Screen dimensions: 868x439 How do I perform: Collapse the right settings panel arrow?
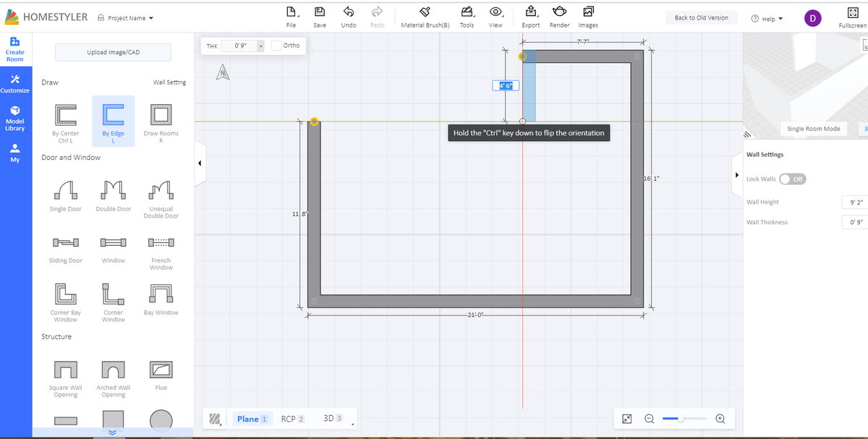point(736,175)
